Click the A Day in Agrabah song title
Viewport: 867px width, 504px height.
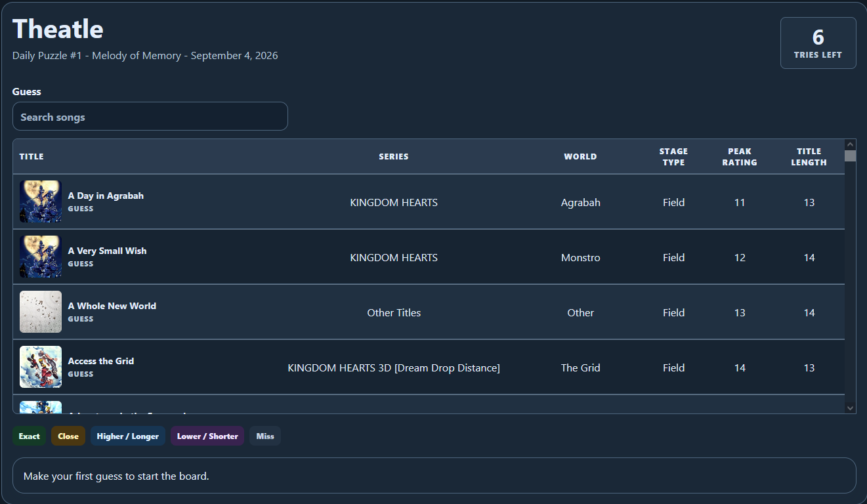(106, 196)
